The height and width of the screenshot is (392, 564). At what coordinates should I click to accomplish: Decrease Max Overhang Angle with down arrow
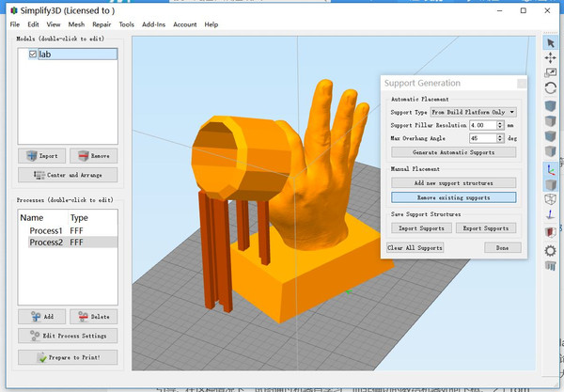[x=500, y=140]
